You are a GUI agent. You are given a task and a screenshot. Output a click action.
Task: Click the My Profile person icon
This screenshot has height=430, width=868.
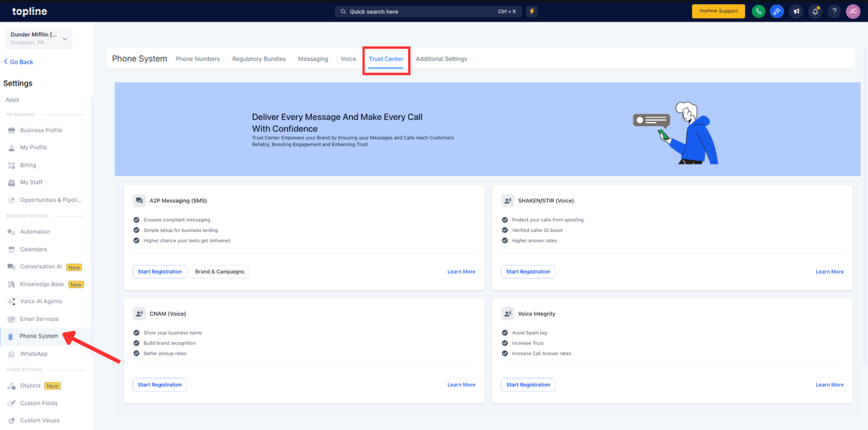pos(12,148)
